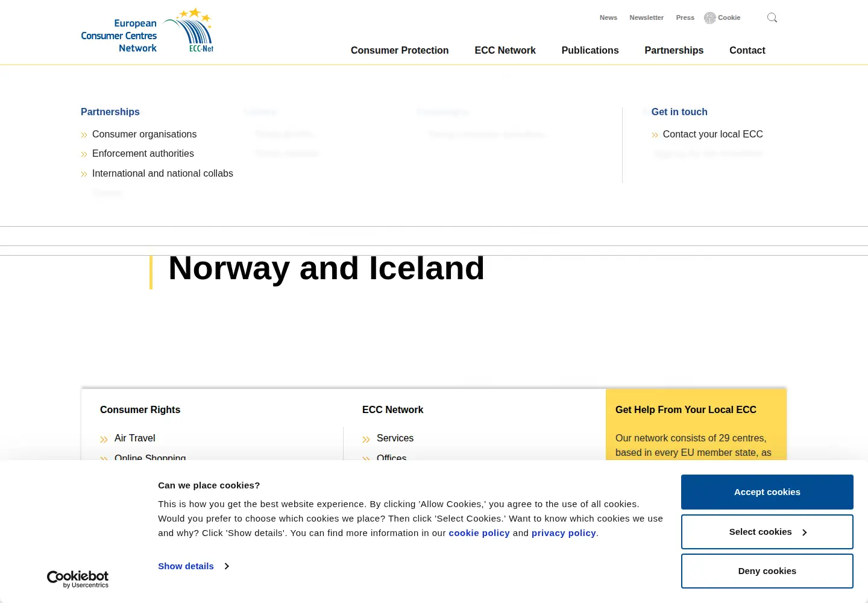
Task: Open the Services link under ECC Network
Action: tap(395, 438)
